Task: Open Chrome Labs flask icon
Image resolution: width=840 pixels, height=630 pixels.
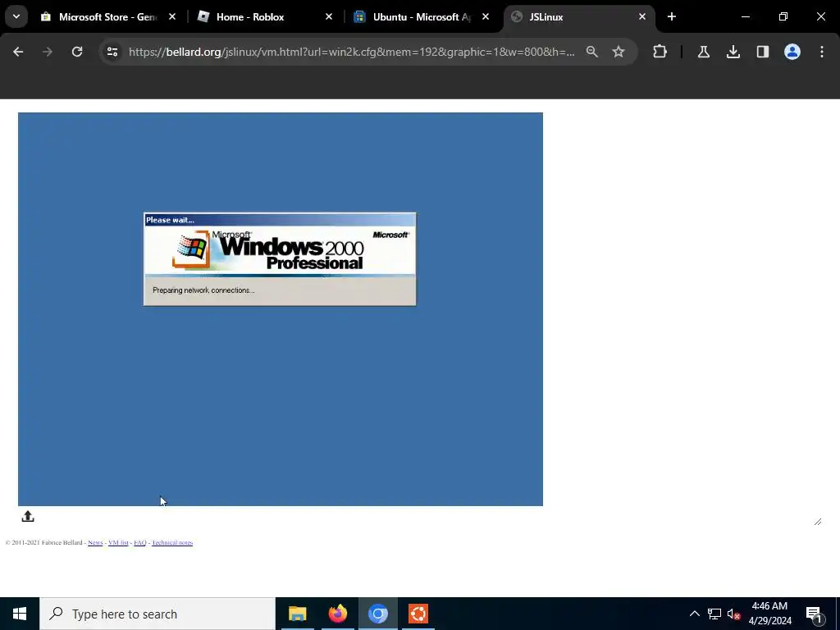Action: 703,52
